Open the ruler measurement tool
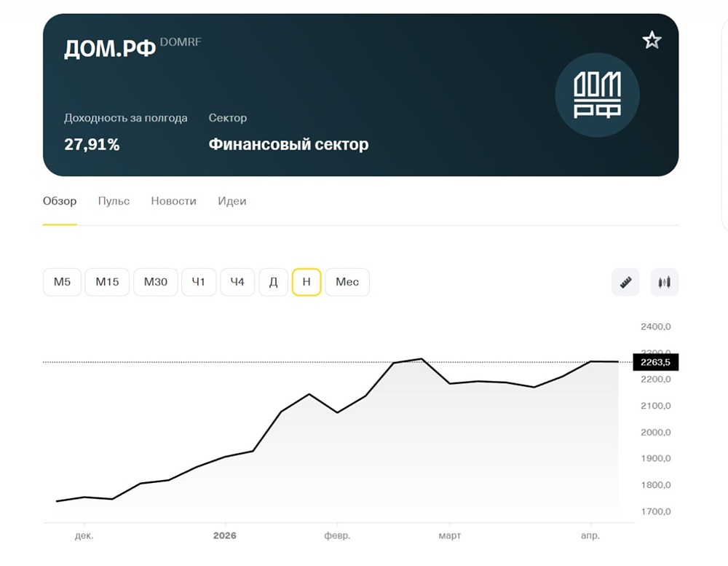Image resolution: width=728 pixels, height=566 pixels. pos(624,281)
